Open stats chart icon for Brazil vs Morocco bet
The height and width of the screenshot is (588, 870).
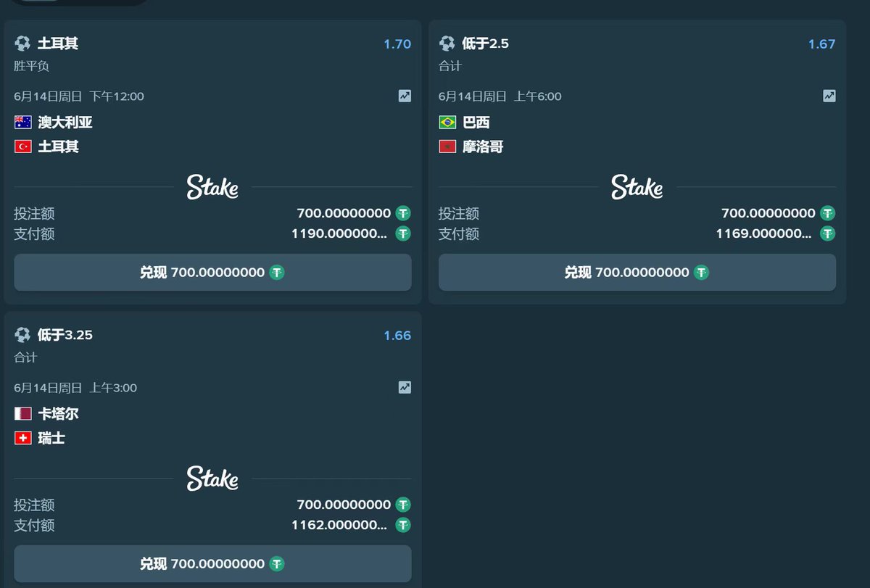[x=829, y=96]
